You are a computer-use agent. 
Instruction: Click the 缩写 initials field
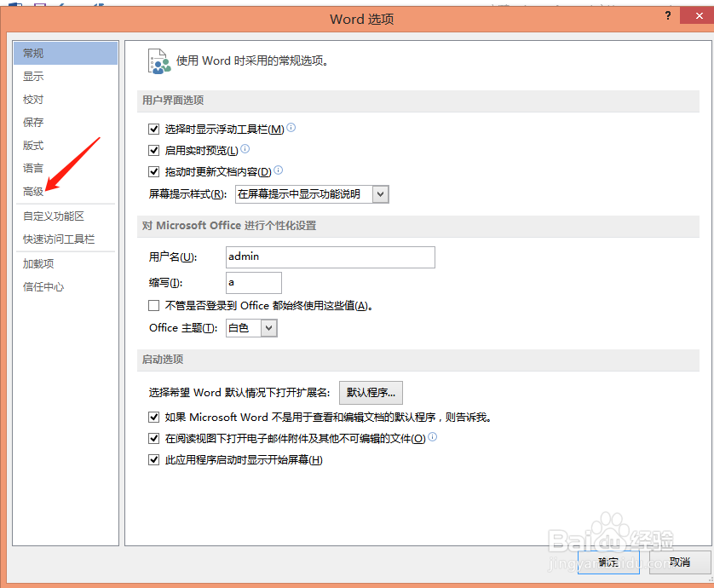pyautogui.click(x=254, y=283)
